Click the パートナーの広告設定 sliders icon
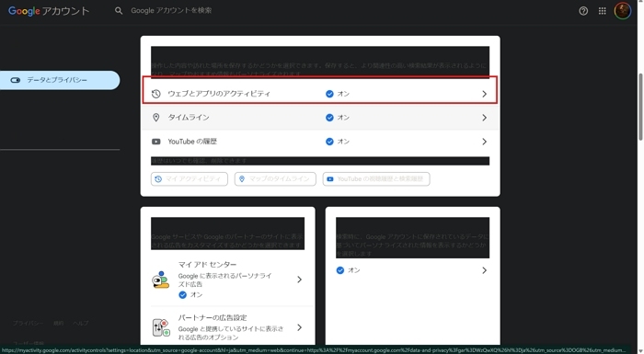This screenshot has width=644, height=354. point(161,327)
